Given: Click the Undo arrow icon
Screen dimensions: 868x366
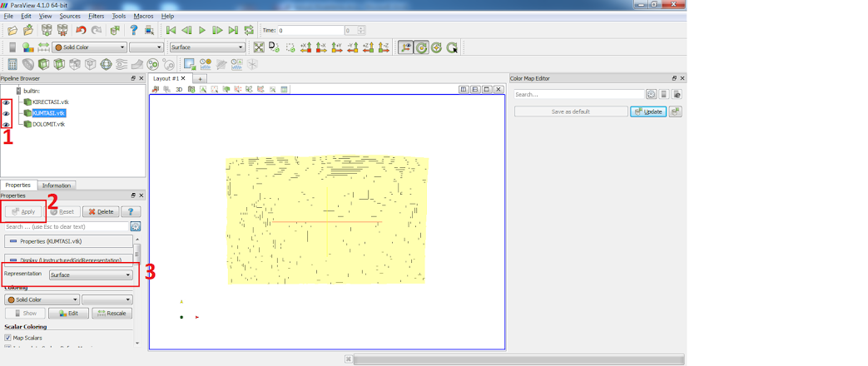Looking at the screenshot, I should [81, 31].
